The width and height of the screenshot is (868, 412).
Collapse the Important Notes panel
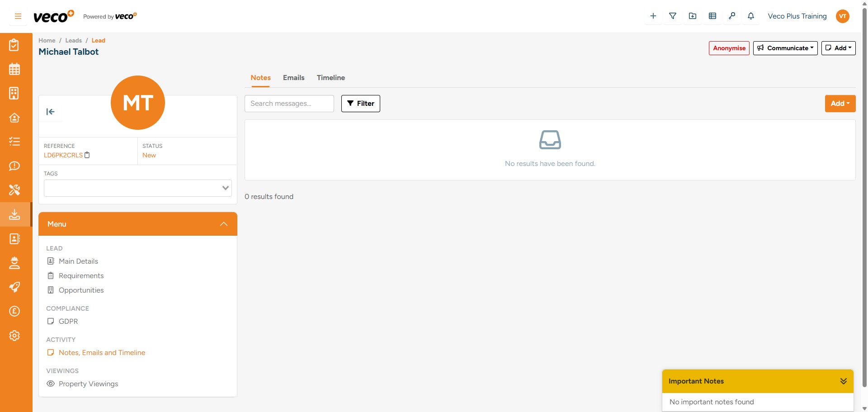843,381
